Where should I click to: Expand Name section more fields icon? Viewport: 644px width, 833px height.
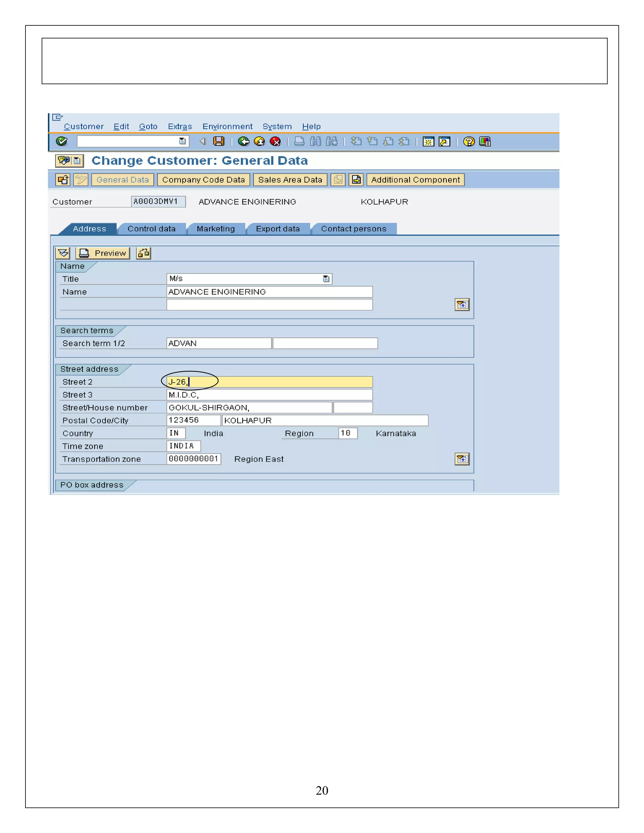coord(462,305)
